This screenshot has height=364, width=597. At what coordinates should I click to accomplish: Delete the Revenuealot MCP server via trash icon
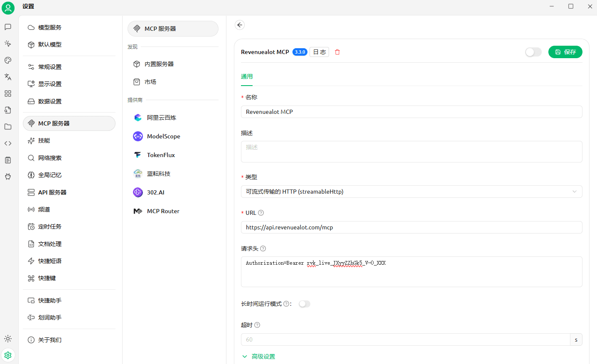[x=337, y=52]
